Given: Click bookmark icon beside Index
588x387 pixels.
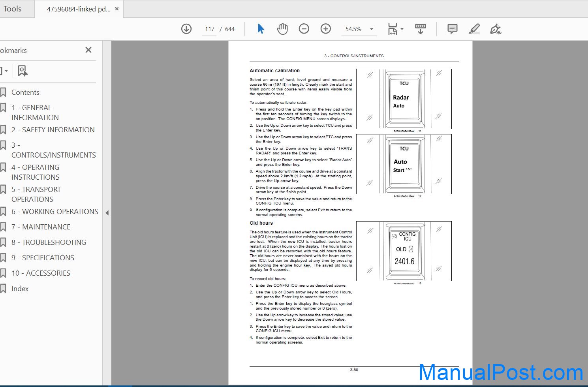Looking at the screenshot, I should 3,289.
